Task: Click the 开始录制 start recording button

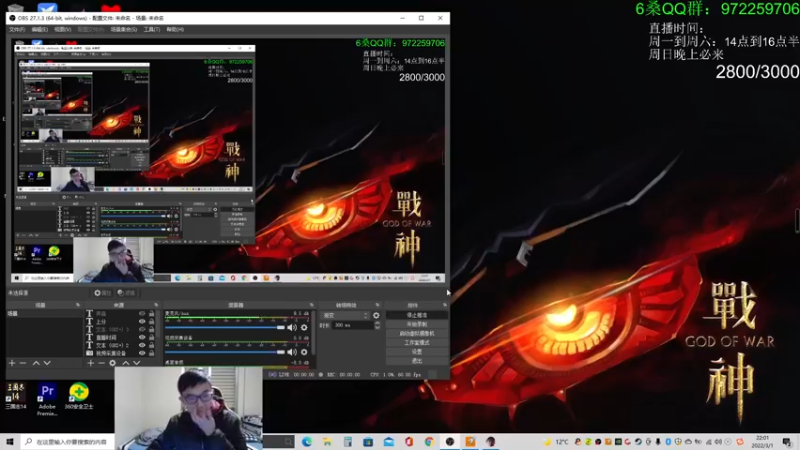Action: [x=417, y=324]
